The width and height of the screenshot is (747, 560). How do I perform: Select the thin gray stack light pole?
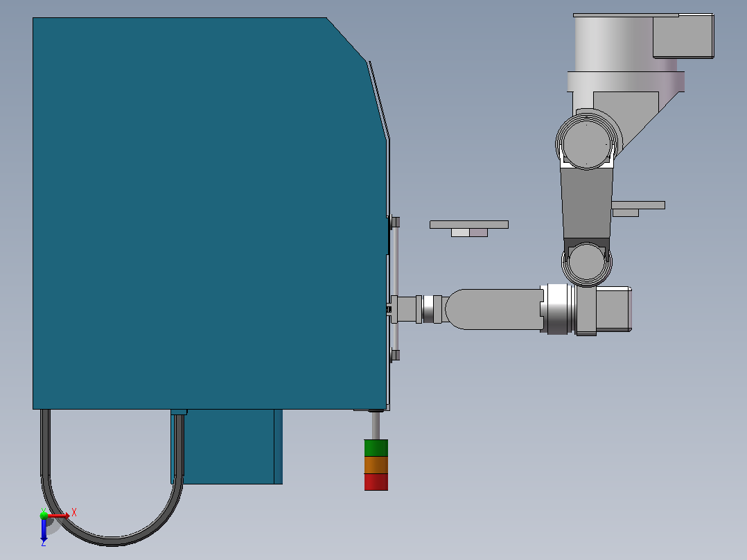[x=376, y=426]
